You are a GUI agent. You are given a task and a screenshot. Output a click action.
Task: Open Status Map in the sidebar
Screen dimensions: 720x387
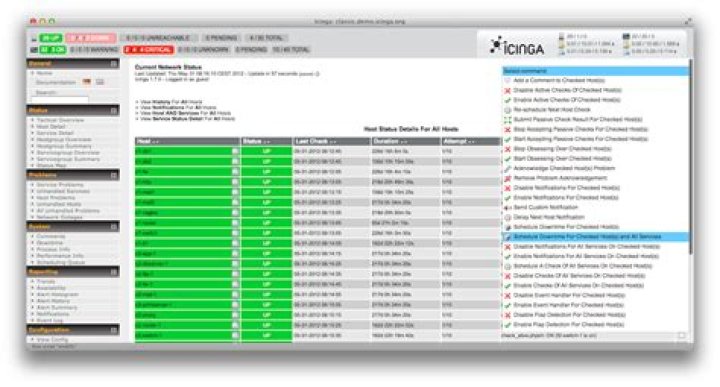point(51,165)
